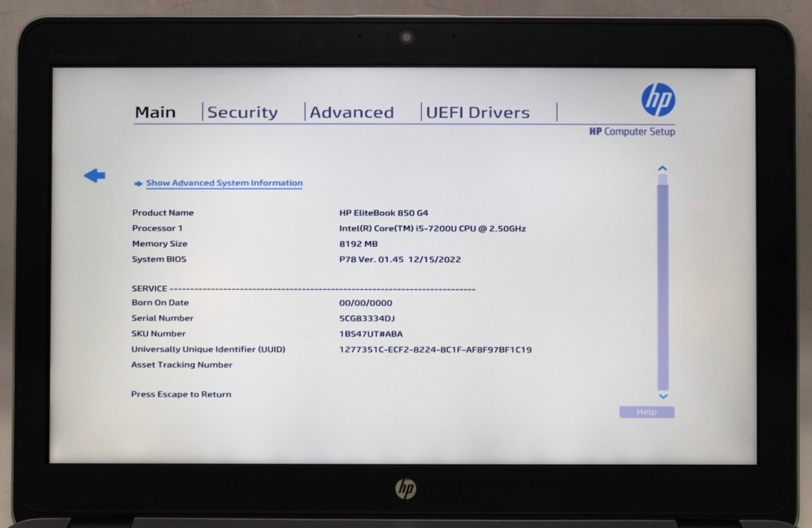This screenshot has width=812, height=528.
Task: Select value HP EliteBook 850 G4
Action: (x=383, y=213)
